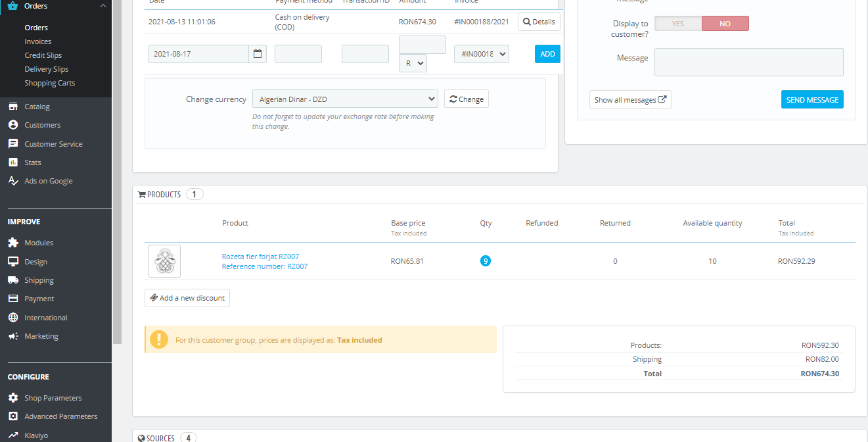Click the Catalog store icon
Screen dimensions: 868x442
[12, 107]
